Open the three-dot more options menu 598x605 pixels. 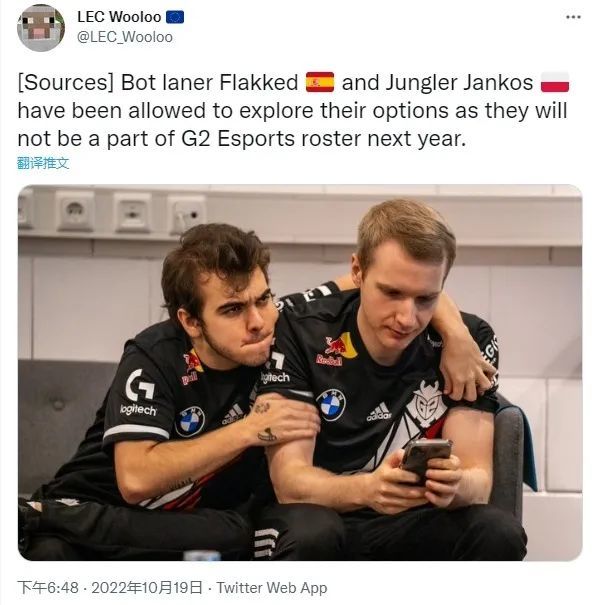(x=573, y=17)
